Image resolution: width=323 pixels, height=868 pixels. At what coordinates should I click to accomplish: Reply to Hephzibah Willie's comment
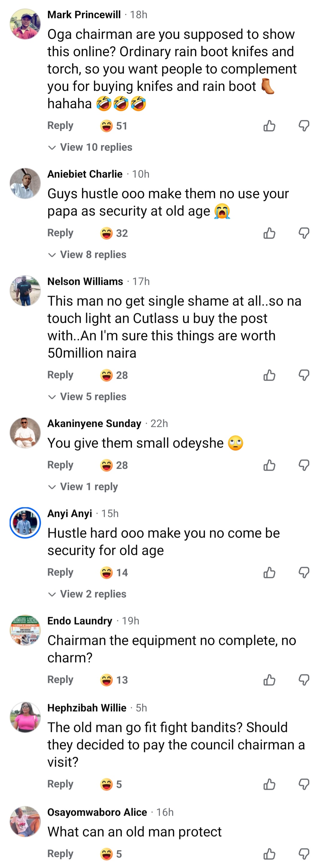(x=60, y=784)
